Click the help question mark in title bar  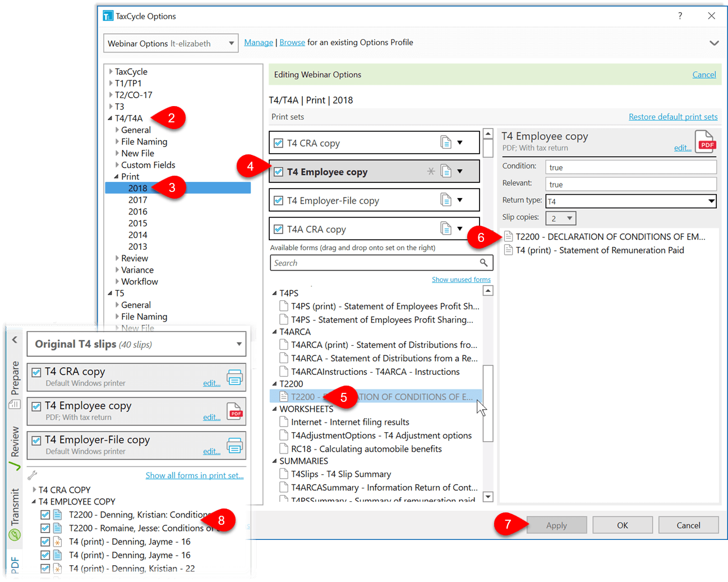[680, 16]
